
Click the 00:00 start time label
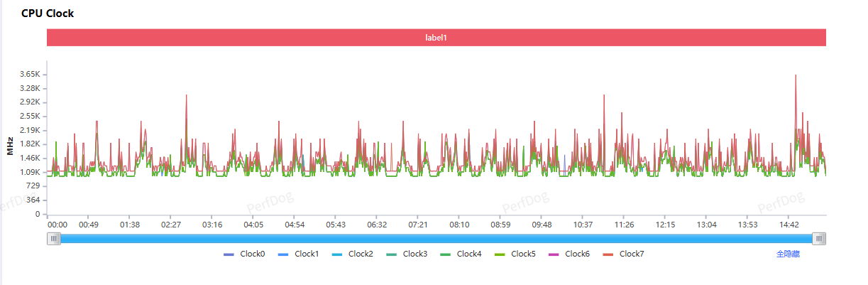57,225
